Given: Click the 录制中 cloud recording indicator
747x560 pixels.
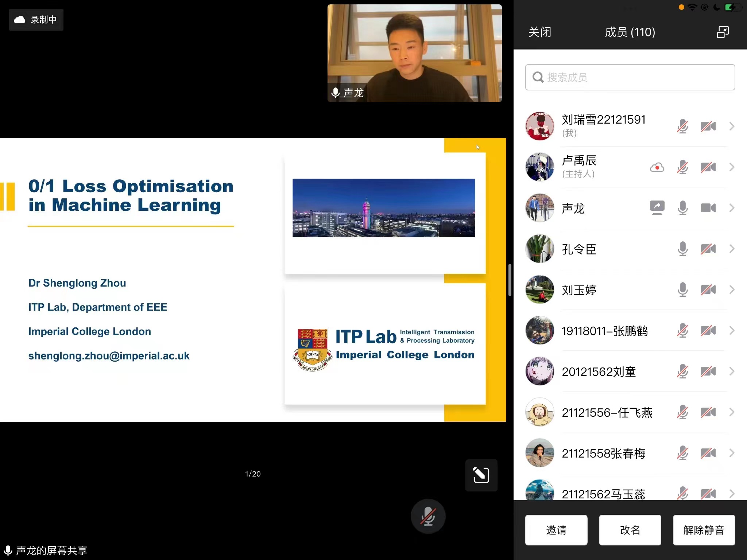Looking at the screenshot, I should (36, 20).
